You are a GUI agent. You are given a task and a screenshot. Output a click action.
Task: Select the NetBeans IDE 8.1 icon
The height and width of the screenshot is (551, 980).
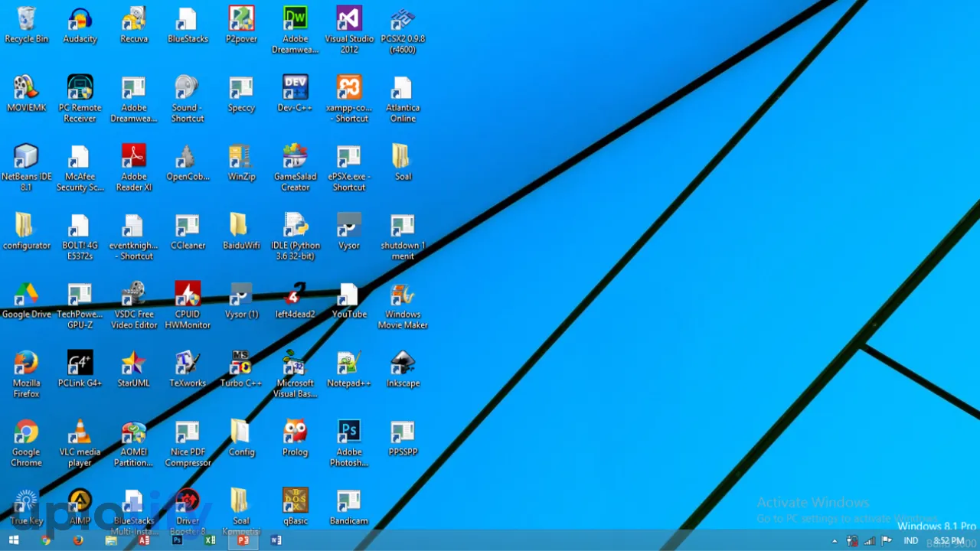26,168
